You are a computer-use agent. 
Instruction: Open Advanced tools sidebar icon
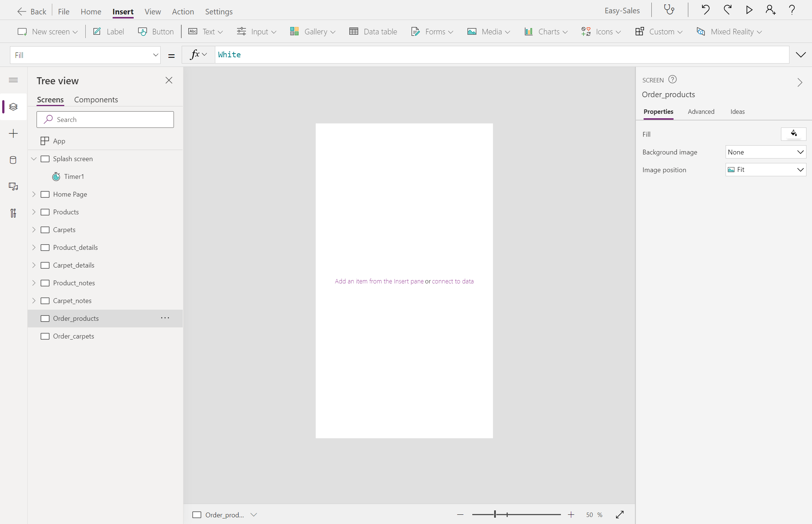tap(13, 213)
